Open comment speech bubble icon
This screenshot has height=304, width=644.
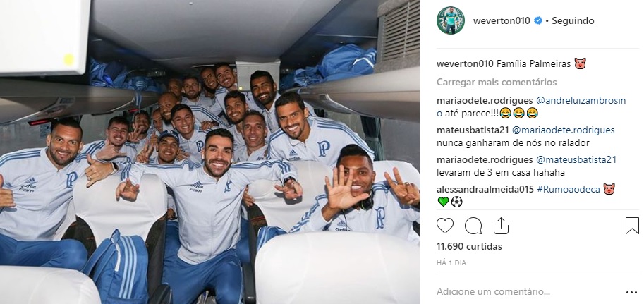[x=473, y=226]
